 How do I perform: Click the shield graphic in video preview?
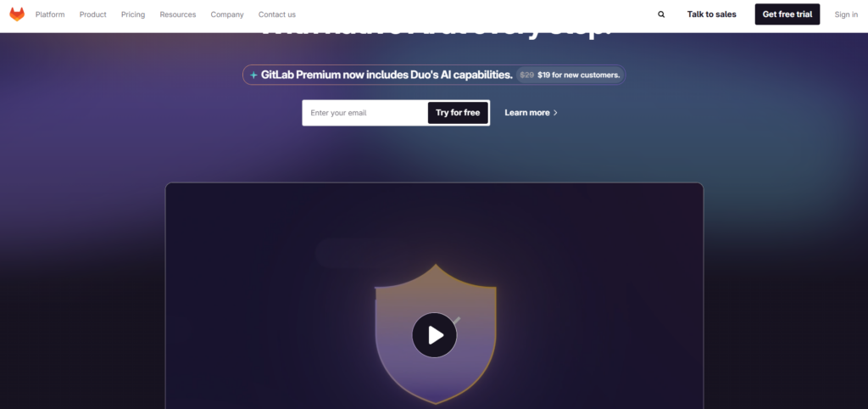(x=436, y=334)
